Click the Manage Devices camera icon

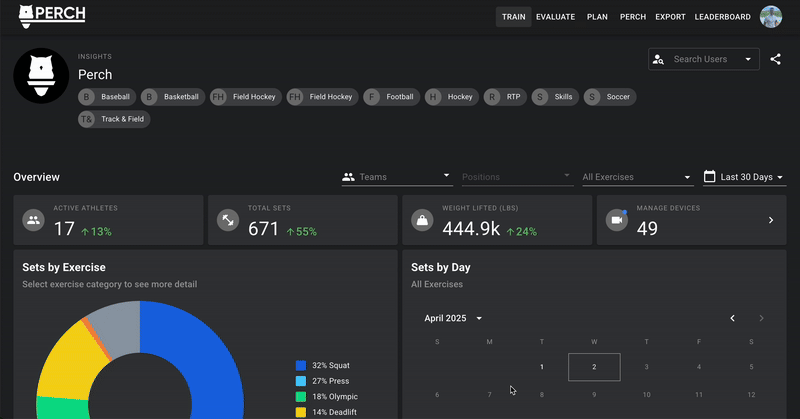[x=617, y=220]
